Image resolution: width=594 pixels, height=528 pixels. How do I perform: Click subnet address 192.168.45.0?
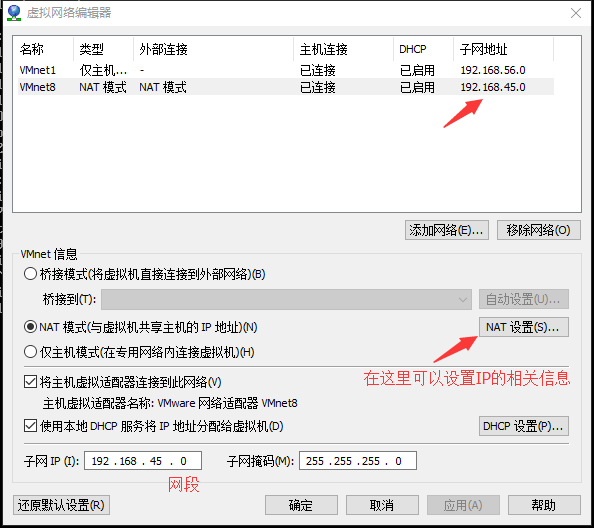[493, 87]
